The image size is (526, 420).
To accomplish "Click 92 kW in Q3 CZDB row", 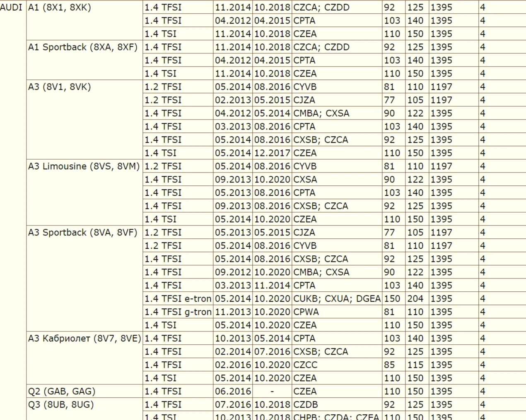I will (x=389, y=405).
